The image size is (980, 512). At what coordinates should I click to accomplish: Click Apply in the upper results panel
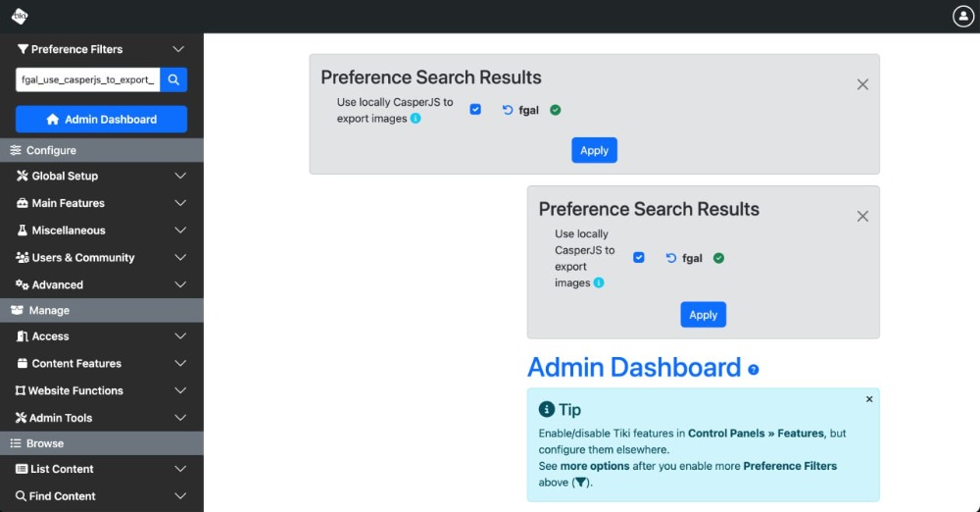coord(595,150)
